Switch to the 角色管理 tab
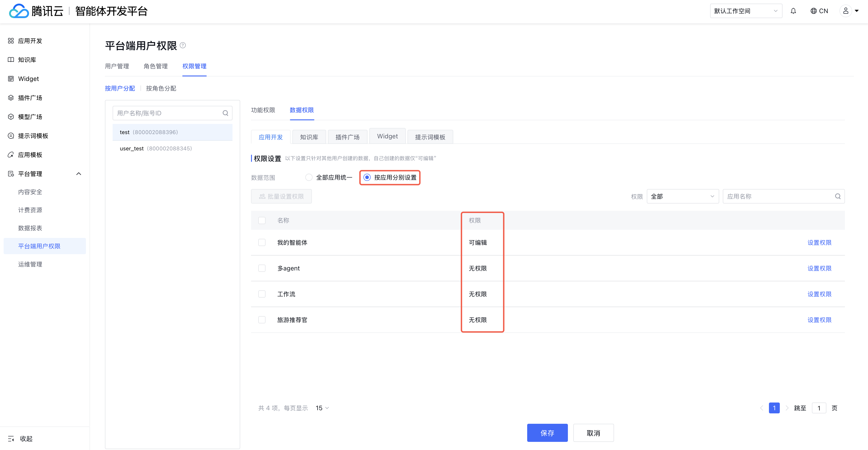Image resolution: width=868 pixels, height=450 pixels. [x=155, y=66]
